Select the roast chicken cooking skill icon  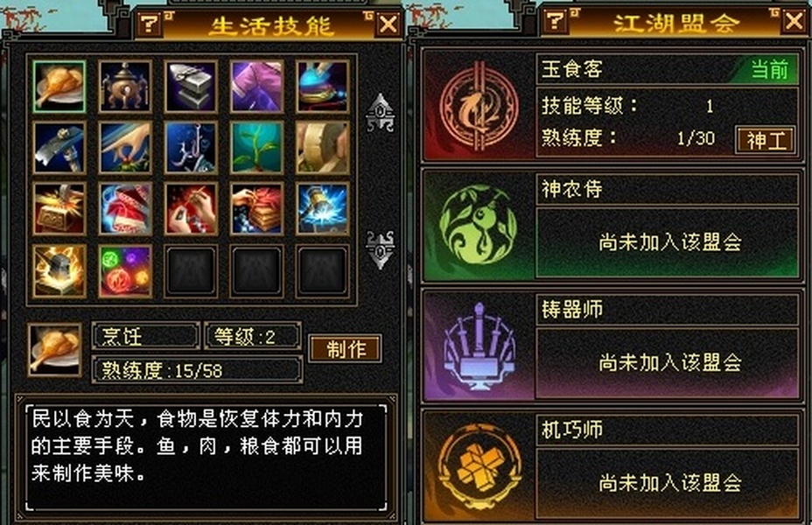(59, 87)
